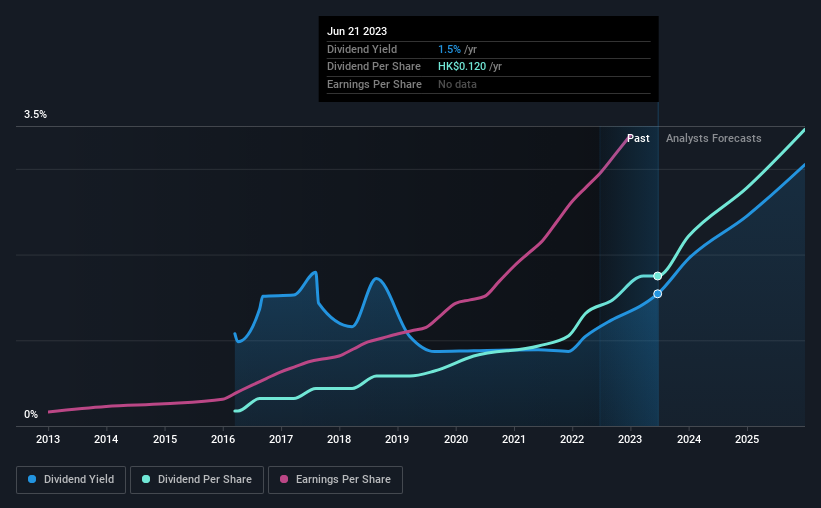Toggle the Dividend Per Share legend button
Image resolution: width=821 pixels, height=508 pixels.
197,480
